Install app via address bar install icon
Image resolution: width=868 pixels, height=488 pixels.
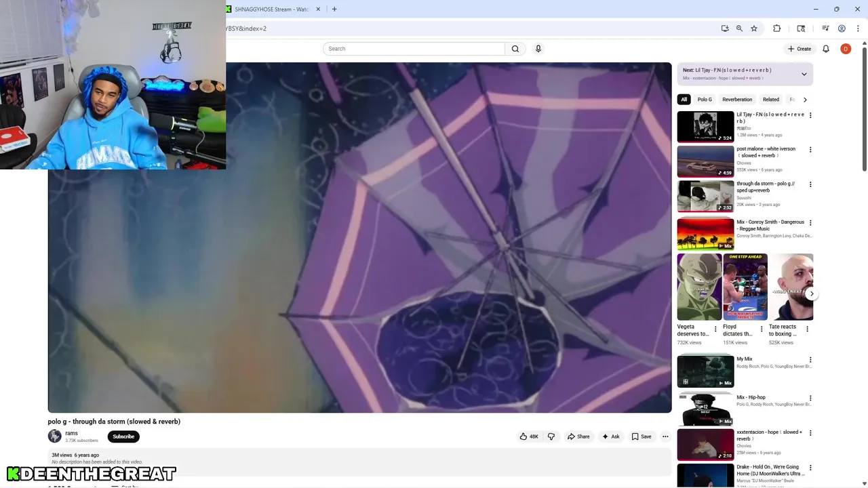725,28
